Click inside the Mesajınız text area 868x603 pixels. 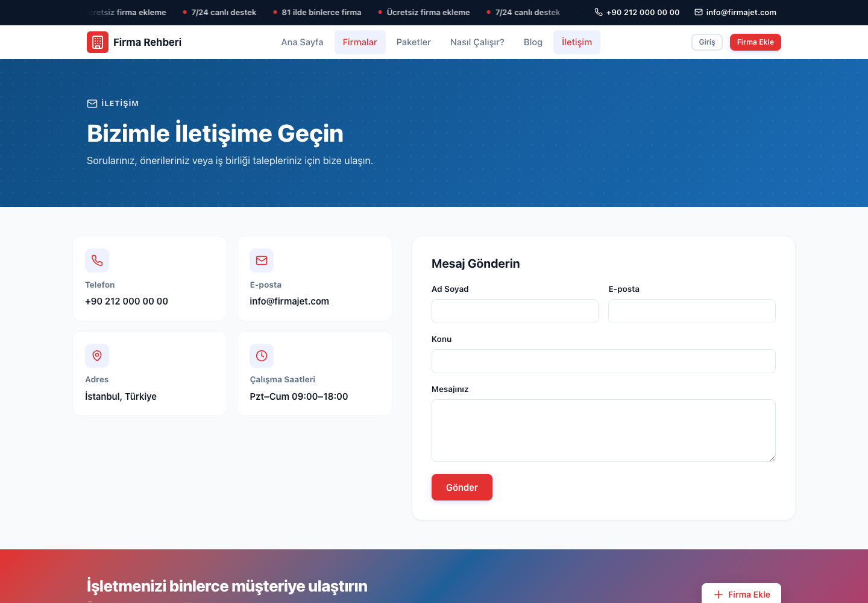[603, 431]
